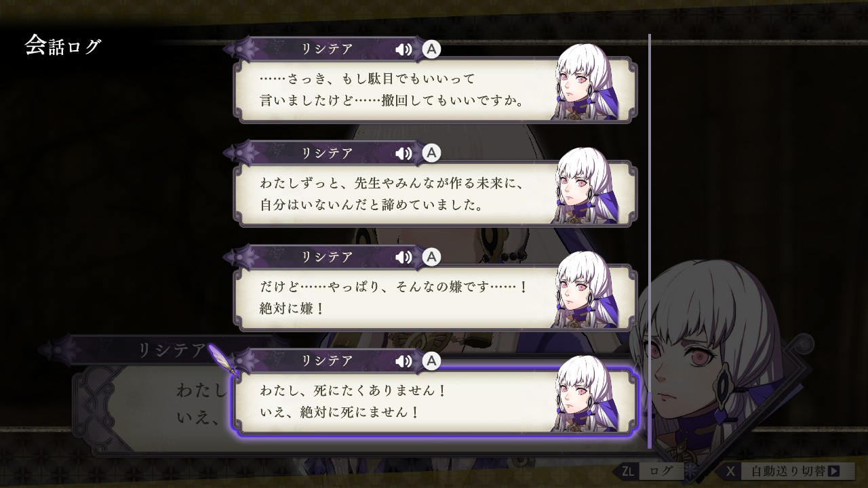868x488 pixels.
Task: Play voice for the 絶対に嫌 log entry
Action: coord(403,257)
